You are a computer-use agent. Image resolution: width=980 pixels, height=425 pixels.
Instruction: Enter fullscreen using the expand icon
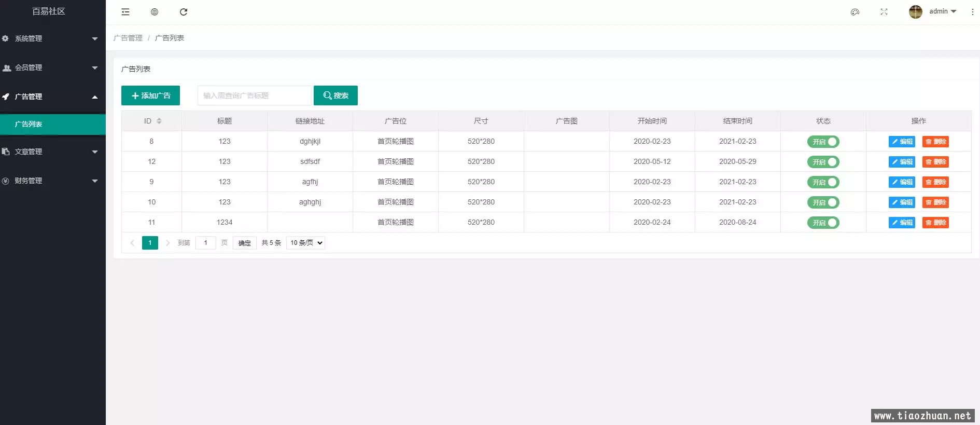[884, 12]
